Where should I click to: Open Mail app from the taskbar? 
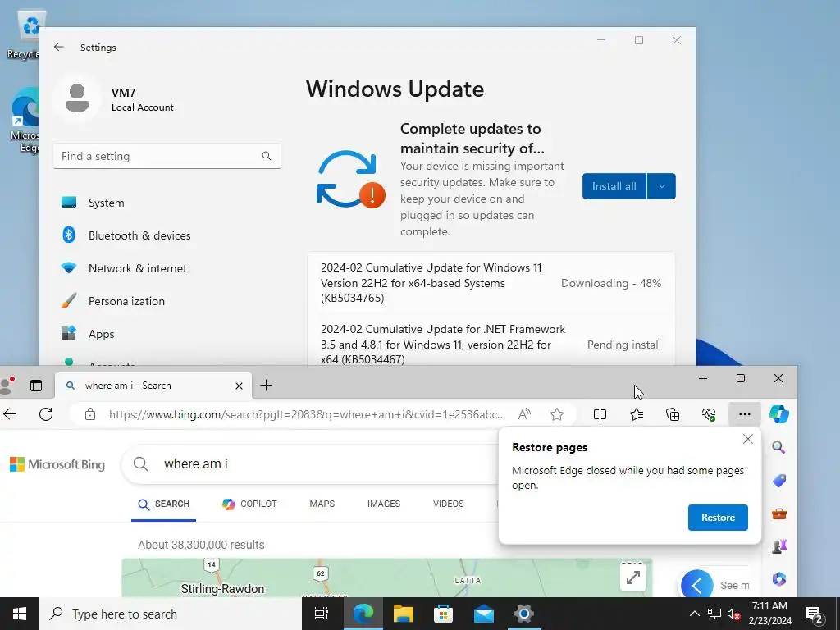click(x=484, y=614)
